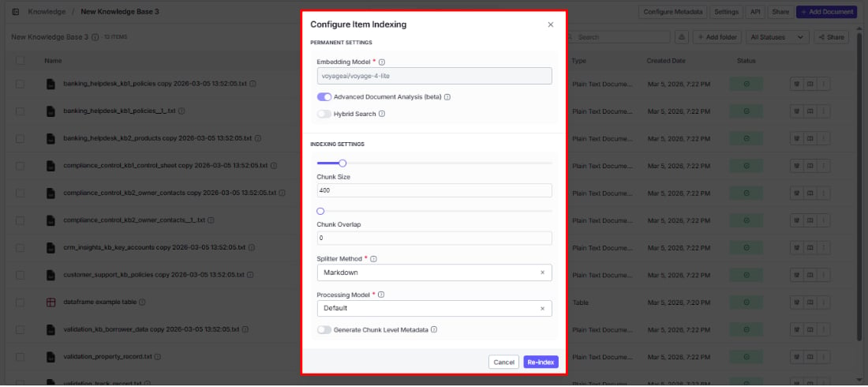This screenshot has height=387, width=868.
Task: Click the Chunk Size slider handle
Action: point(342,163)
